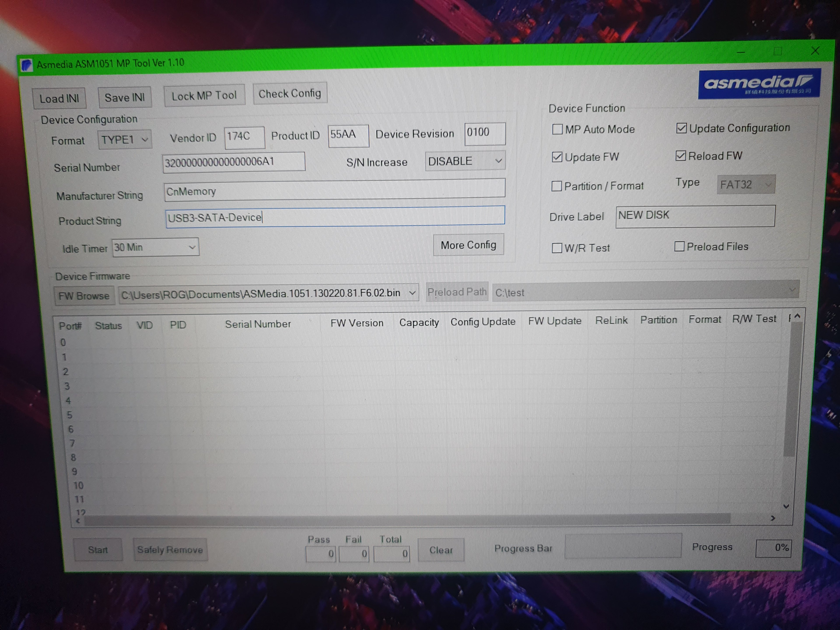Uncheck Update Configuration option
The width and height of the screenshot is (840, 630).
pyautogui.click(x=681, y=128)
